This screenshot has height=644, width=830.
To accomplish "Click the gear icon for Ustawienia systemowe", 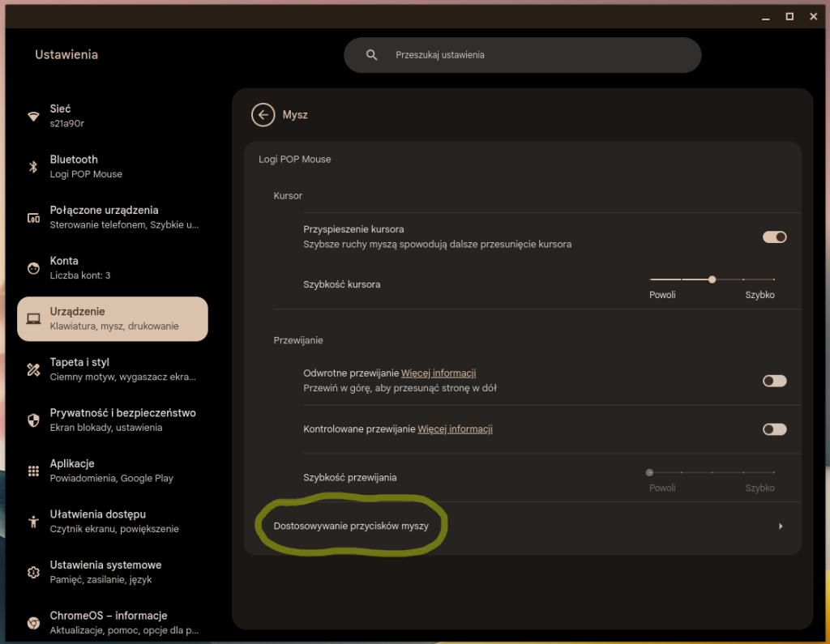I will tap(33, 572).
